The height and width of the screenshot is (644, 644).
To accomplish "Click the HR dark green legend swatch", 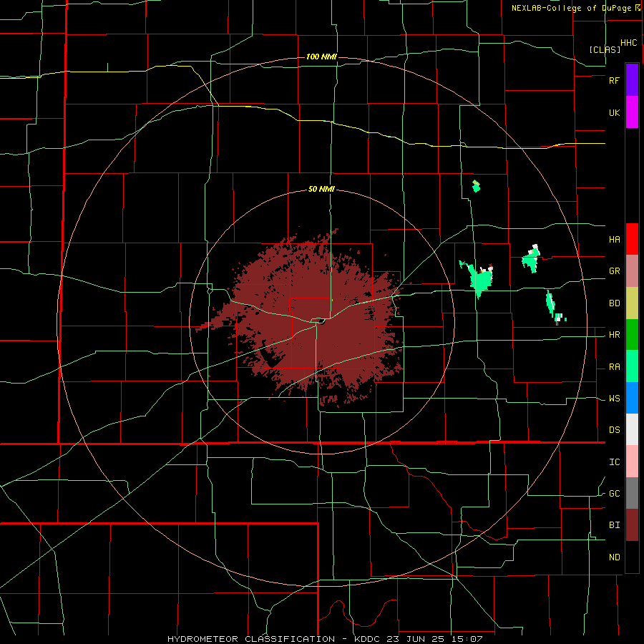I will click(632, 334).
